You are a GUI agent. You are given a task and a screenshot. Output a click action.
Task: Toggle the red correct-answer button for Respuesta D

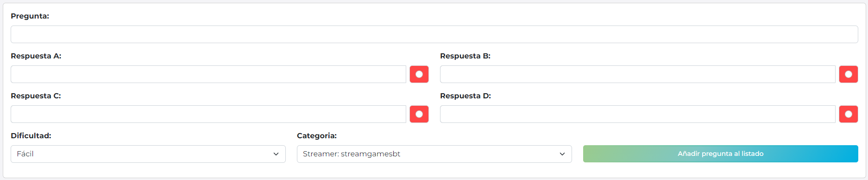[849, 114]
